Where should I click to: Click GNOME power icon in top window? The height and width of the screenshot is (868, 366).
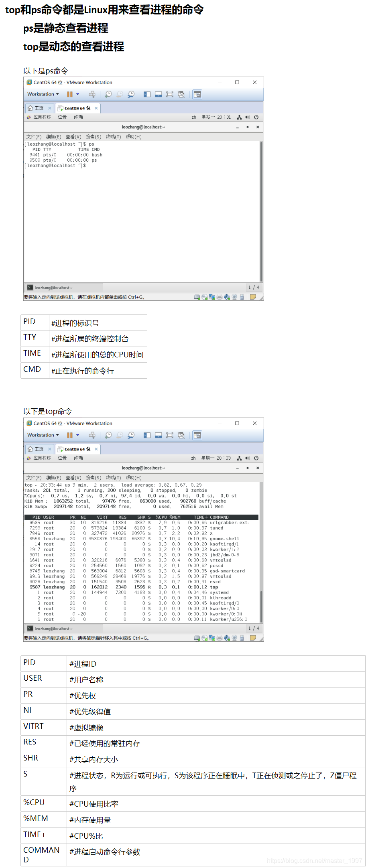256,458
